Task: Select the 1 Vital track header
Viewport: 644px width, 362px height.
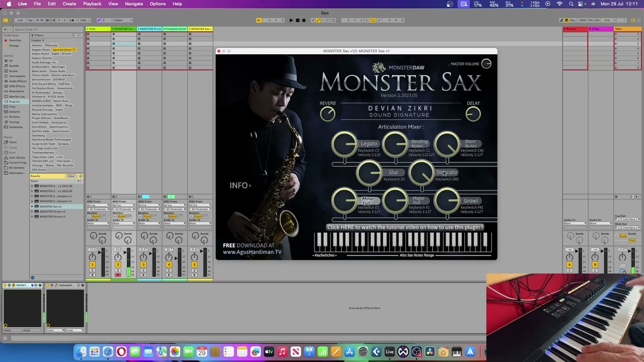Action: 98,29
